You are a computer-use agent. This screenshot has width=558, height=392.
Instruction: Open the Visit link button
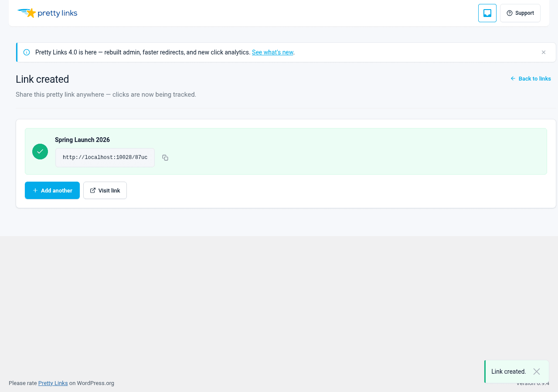(105, 190)
